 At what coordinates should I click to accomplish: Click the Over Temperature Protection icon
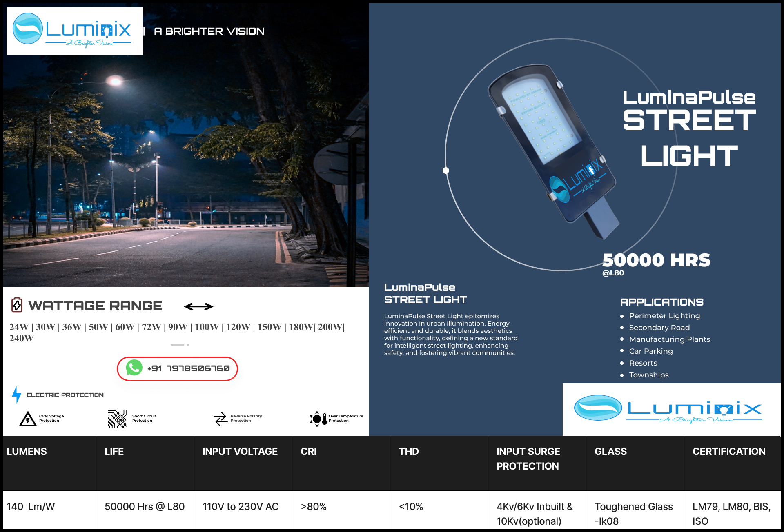tap(318, 419)
